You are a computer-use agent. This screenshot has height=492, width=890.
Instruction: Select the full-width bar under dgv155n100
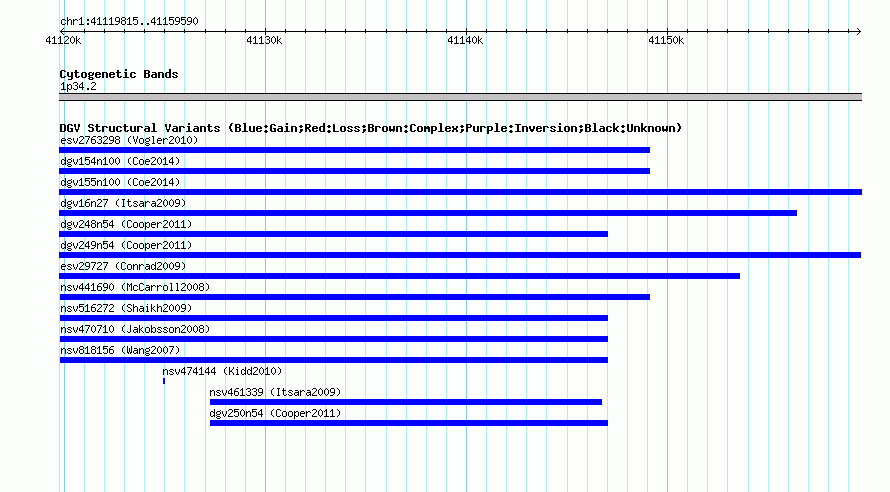coord(461,192)
